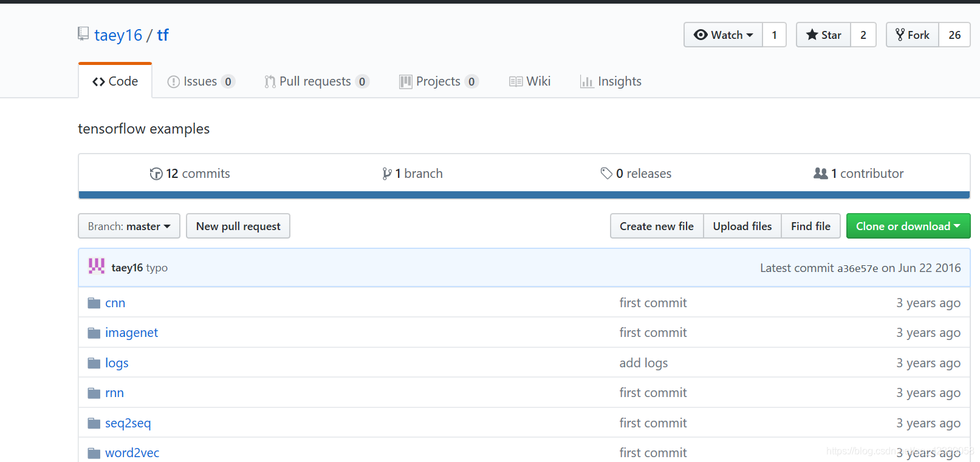This screenshot has height=462, width=980.
Task: Click the seq2seq folder icon
Action: point(94,423)
